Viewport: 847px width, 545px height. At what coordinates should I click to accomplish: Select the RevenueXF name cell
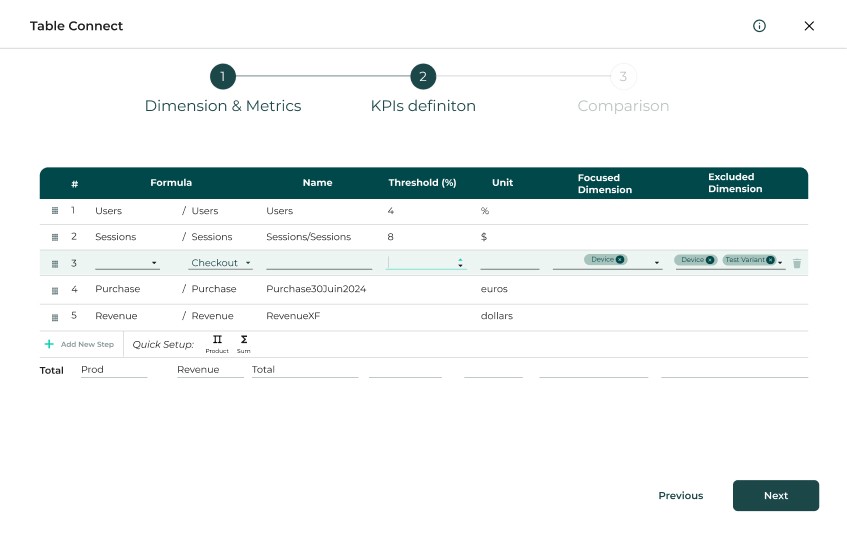[x=293, y=316]
